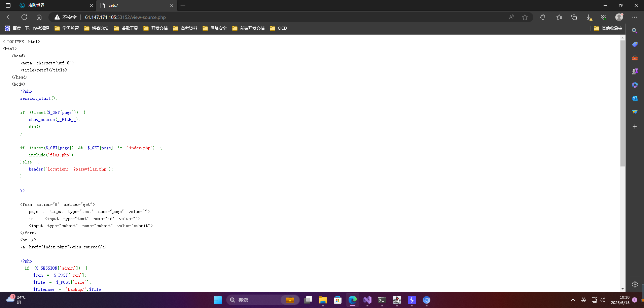
Task: Open the weather widget showing 24°C
Action: pyautogui.click(x=16, y=300)
